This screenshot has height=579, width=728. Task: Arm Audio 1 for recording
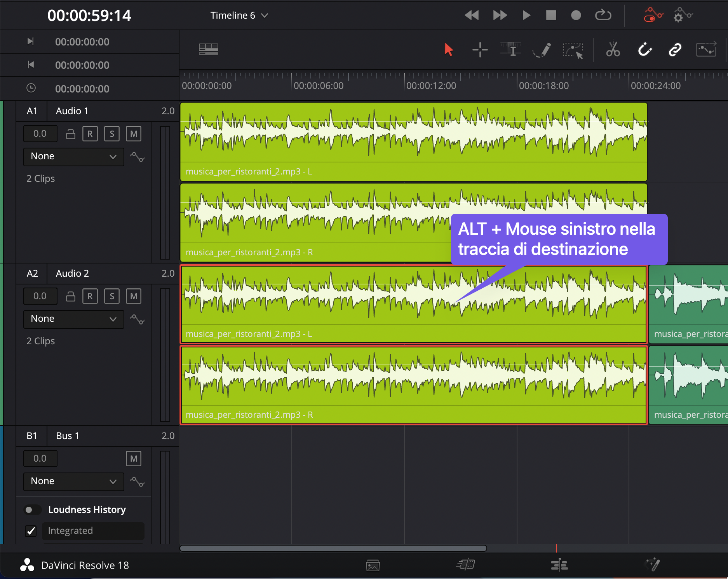pyautogui.click(x=90, y=134)
